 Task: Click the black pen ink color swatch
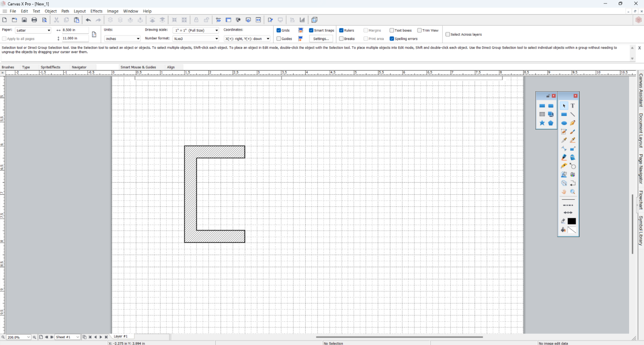[572, 221]
